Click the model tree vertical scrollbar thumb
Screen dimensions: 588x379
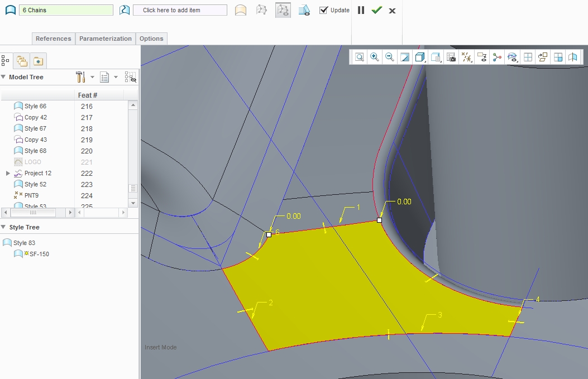[x=133, y=188]
